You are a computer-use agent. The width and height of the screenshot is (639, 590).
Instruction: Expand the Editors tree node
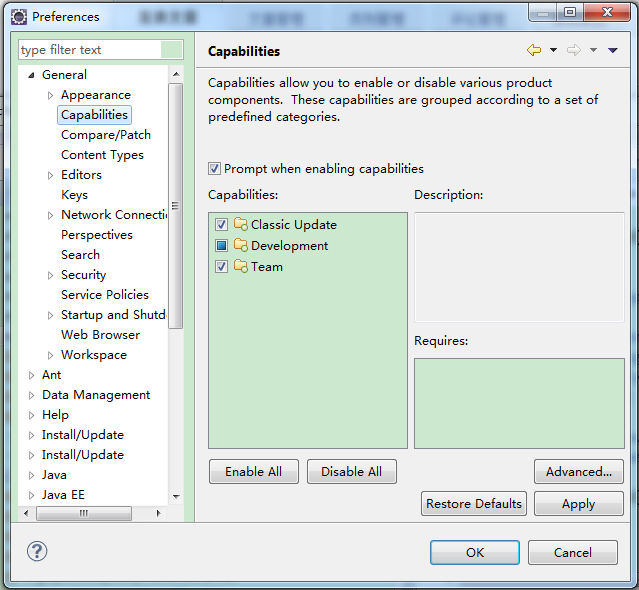pos(50,175)
